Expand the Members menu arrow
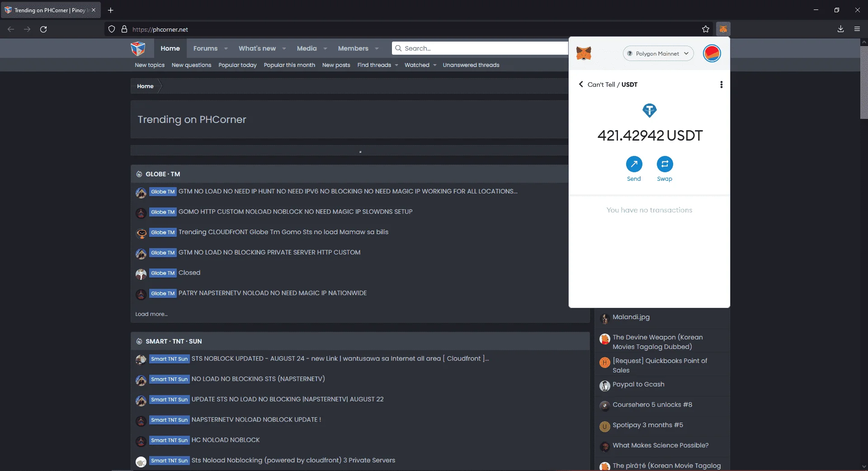Image resolution: width=868 pixels, height=471 pixels. [377, 48]
